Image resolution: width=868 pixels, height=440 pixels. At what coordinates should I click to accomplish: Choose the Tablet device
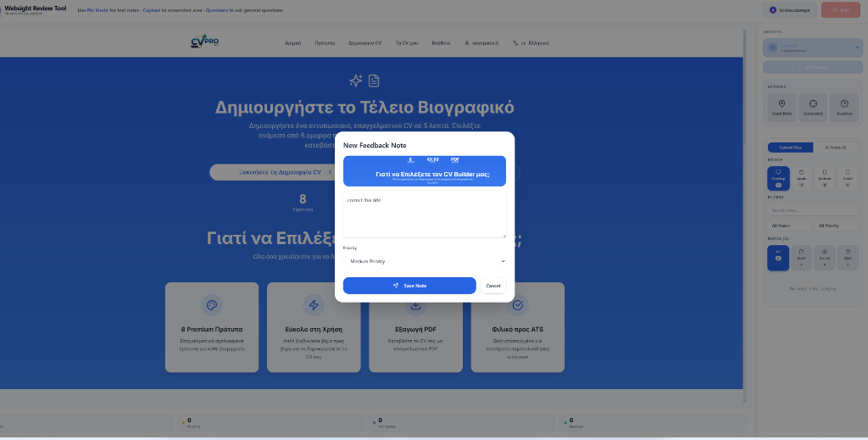(x=848, y=178)
